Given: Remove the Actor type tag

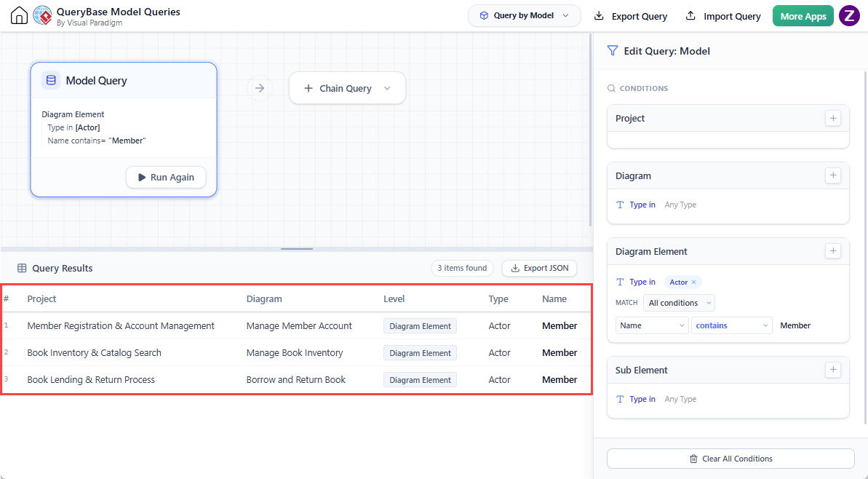Looking at the screenshot, I should [x=693, y=282].
